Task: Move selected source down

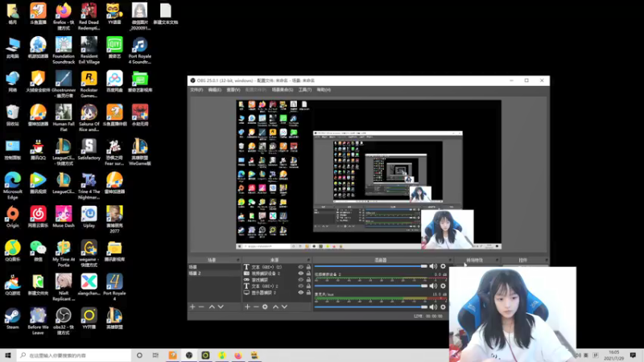Action: tap(284, 306)
